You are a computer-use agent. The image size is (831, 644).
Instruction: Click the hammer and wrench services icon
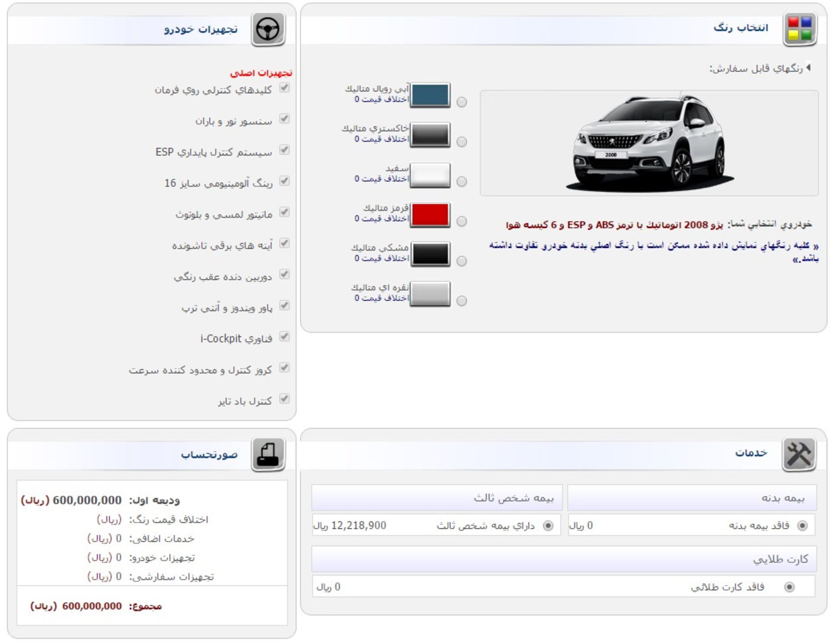coord(799,454)
